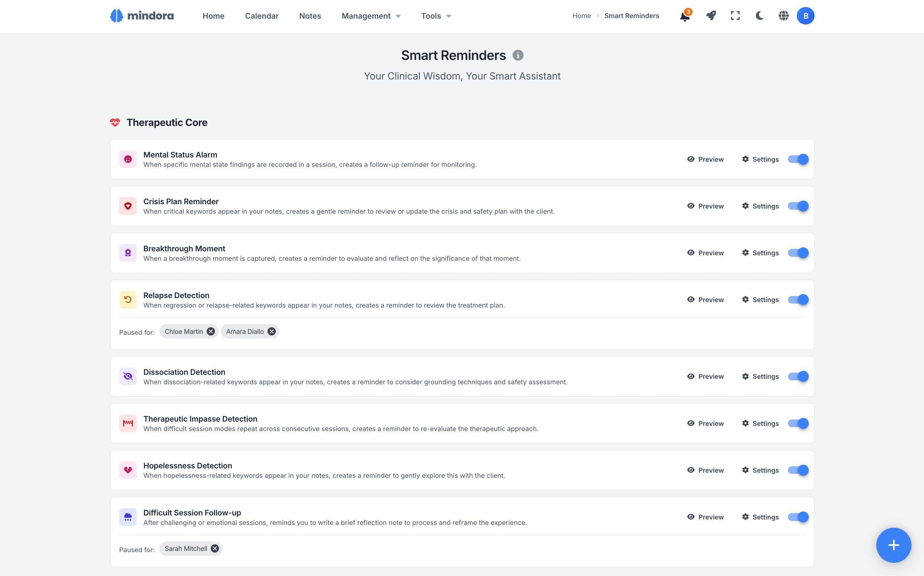This screenshot has height=576, width=924.
Task: Disable Crisis Plan Reminder toggle
Action: 798,206
